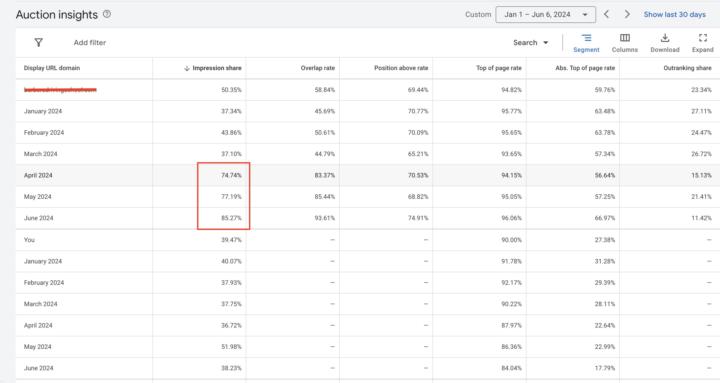This screenshot has width=720, height=383.
Task: Click the Custom date label
Action: [x=478, y=14]
